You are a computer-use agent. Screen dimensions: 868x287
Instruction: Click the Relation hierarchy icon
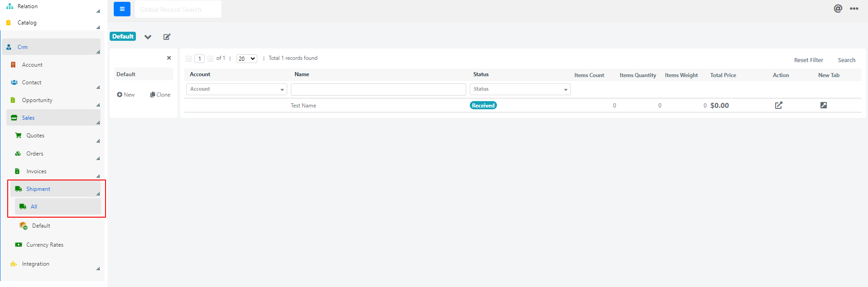click(10, 6)
